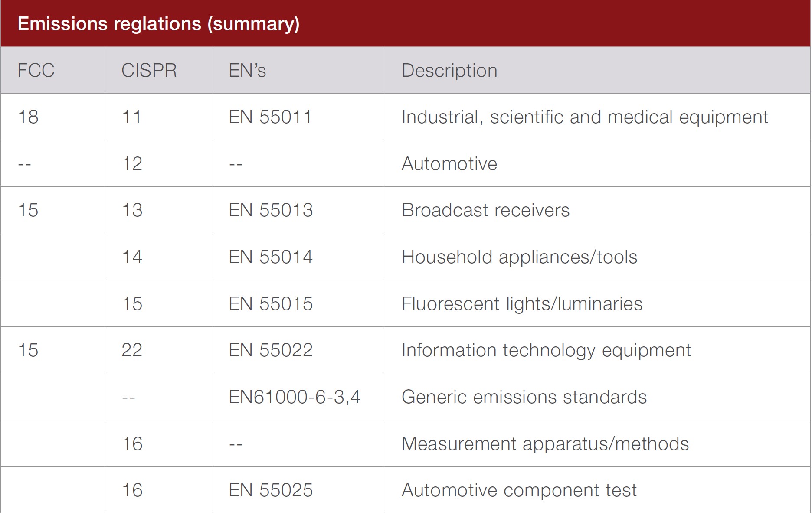812x515 pixels.
Task: Click the "Emissions reglations (summary)" table title
Action: coord(158,24)
